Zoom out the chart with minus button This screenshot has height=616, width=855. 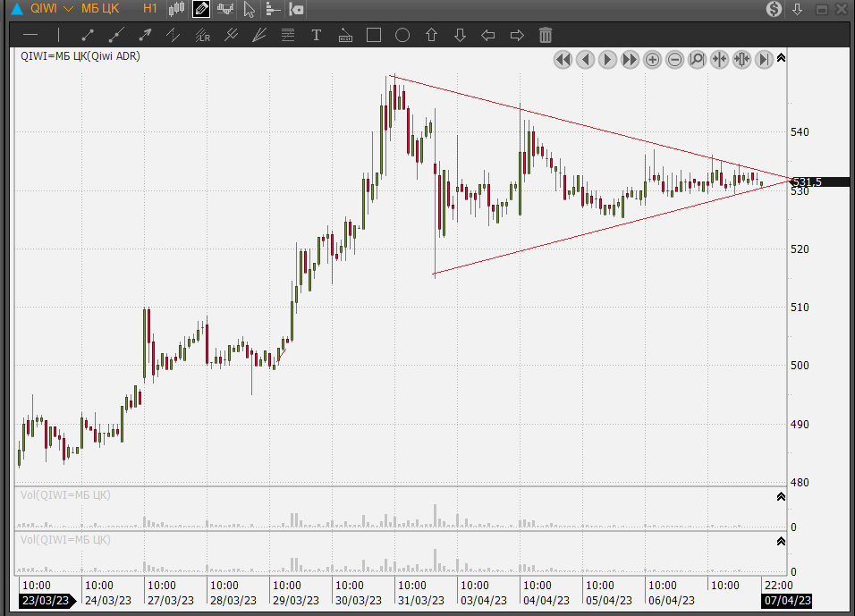pyautogui.click(x=674, y=59)
